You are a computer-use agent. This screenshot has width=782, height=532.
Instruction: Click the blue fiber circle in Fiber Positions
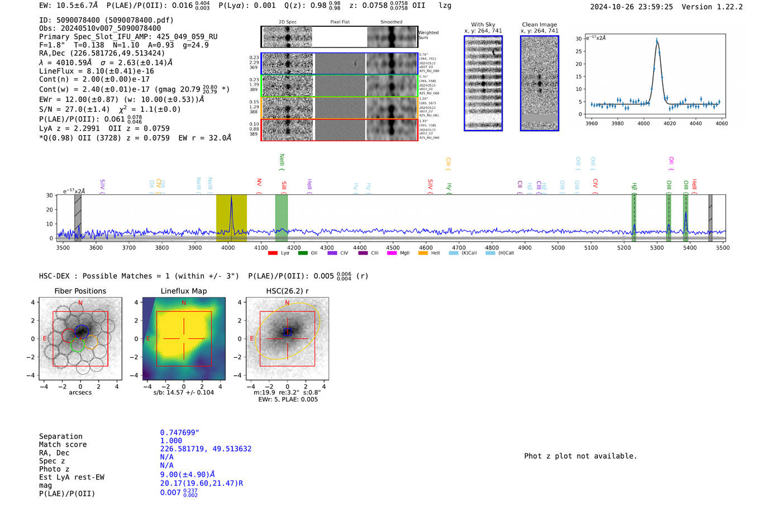[x=82, y=330]
